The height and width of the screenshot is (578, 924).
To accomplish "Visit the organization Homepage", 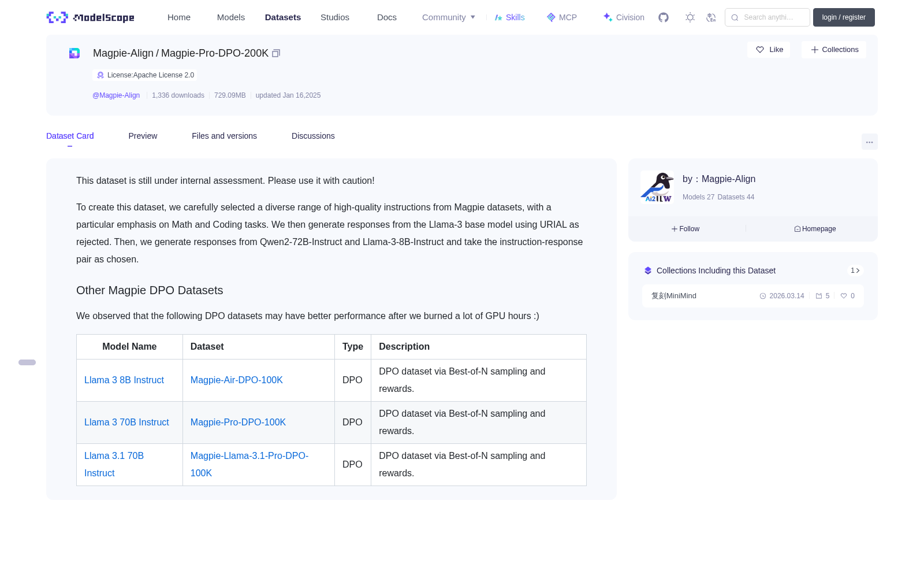I will [x=815, y=229].
